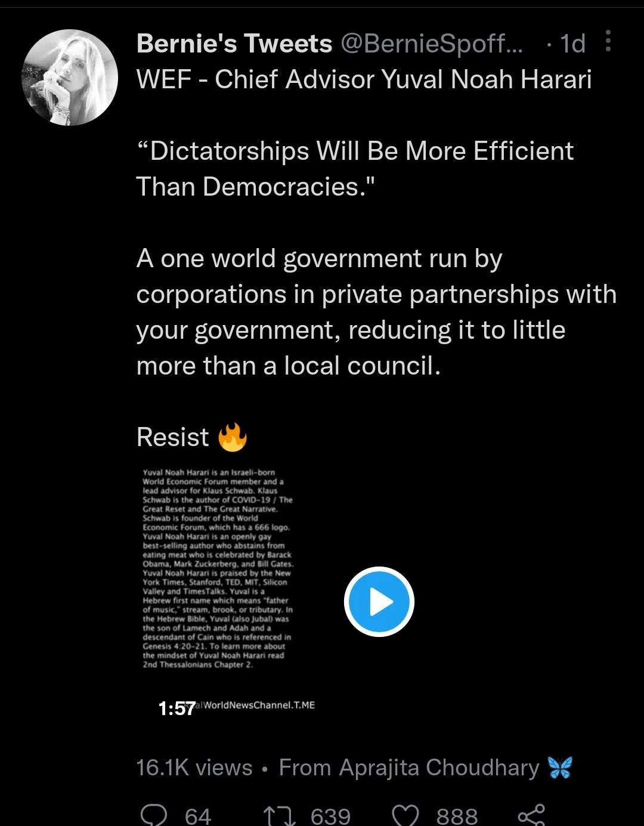Tap the tweet text about Dictatorships
Viewport: 644px width, 826px height.
(355, 169)
